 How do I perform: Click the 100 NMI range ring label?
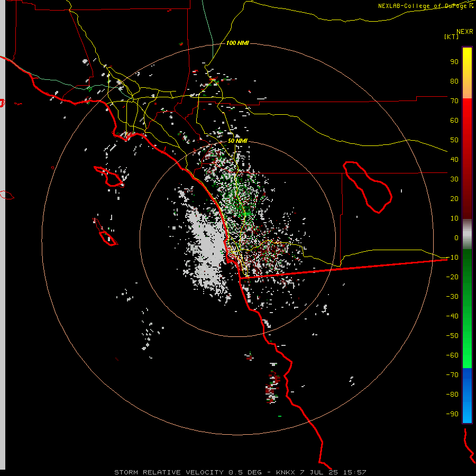(x=237, y=43)
